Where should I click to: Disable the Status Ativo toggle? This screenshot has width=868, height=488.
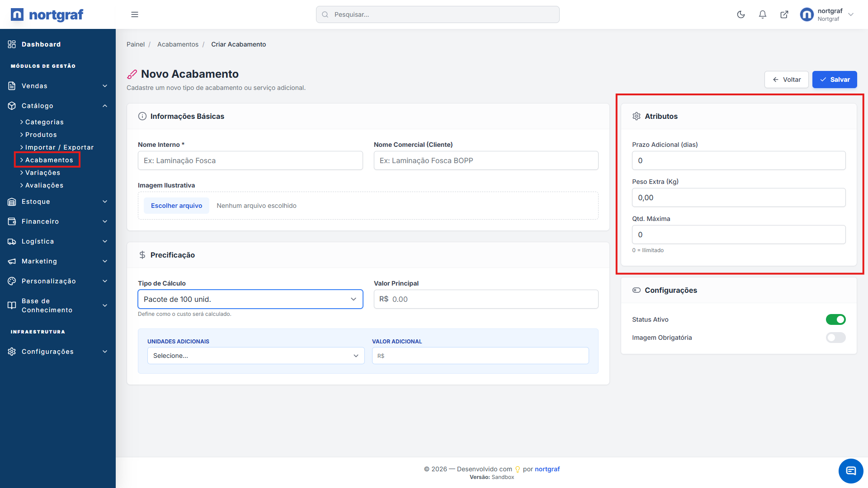[835, 319]
